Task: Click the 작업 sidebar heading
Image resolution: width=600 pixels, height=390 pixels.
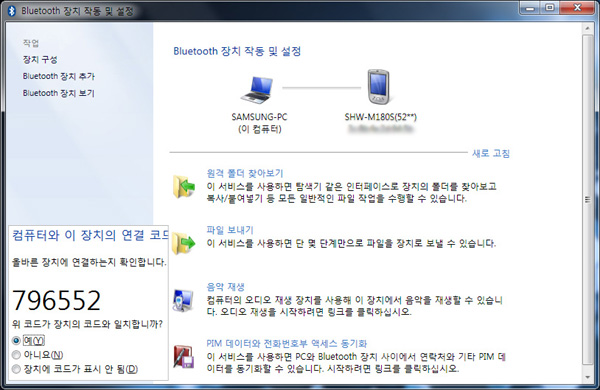Action: pos(31,43)
